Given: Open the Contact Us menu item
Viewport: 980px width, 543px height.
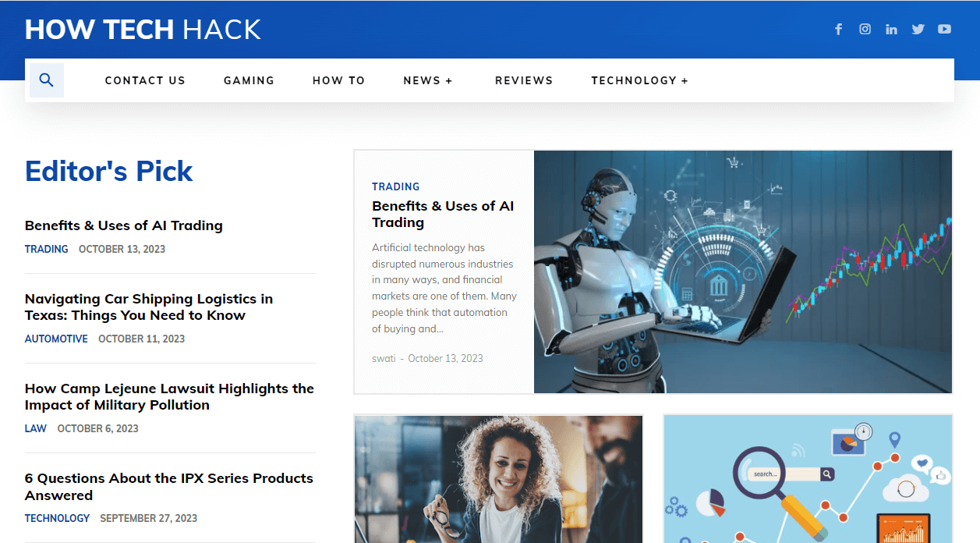Looking at the screenshot, I should (x=145, y=80).
